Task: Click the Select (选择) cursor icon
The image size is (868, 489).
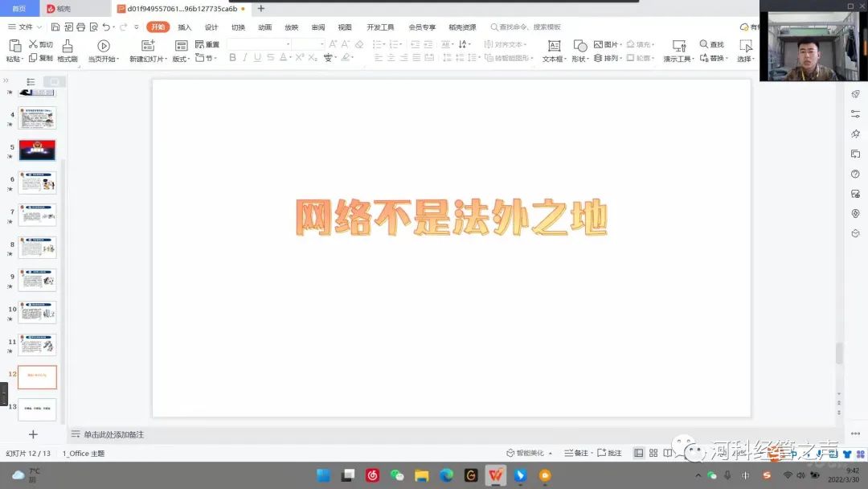Action: 746,46
